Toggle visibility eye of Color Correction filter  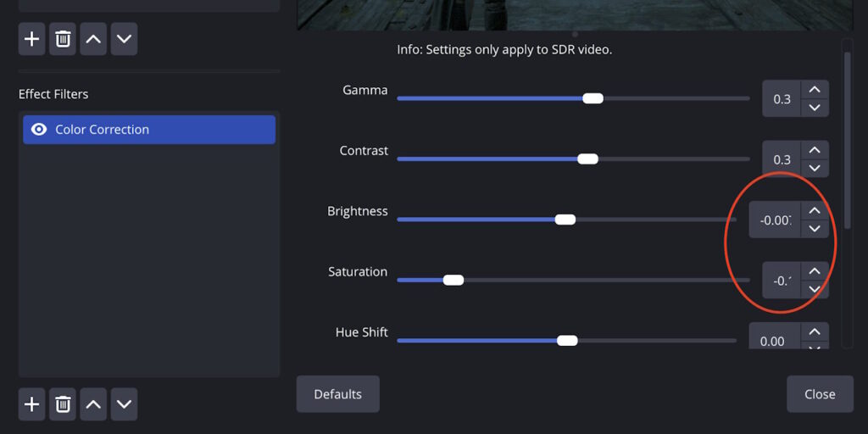[39, 130]
